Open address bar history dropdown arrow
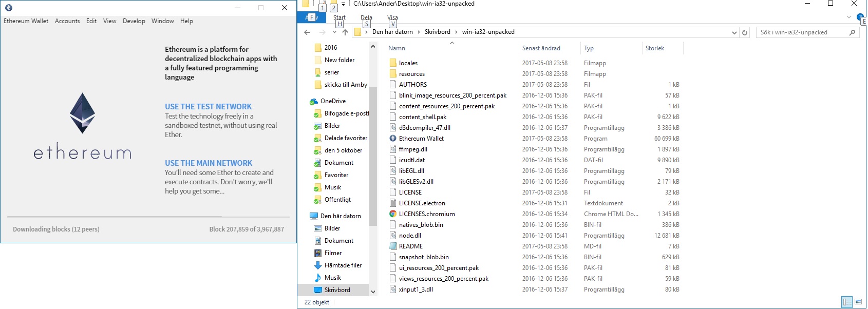 tap(734, 32)
